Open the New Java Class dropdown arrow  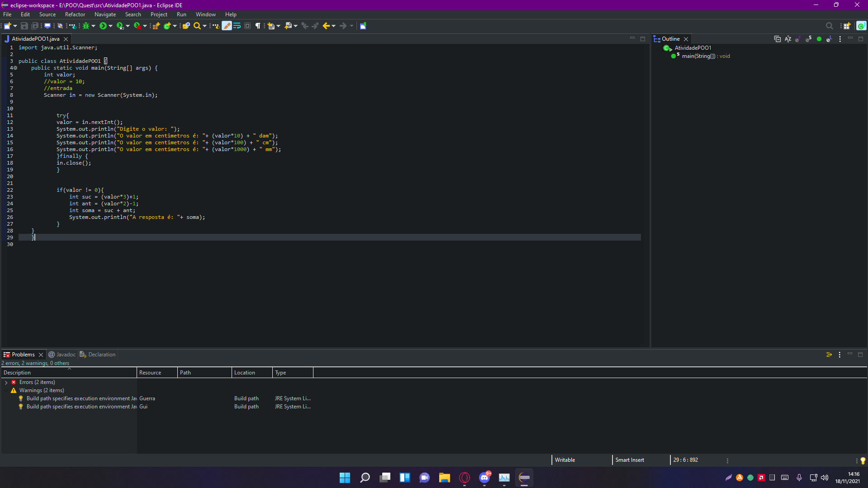tap(175, 26)
